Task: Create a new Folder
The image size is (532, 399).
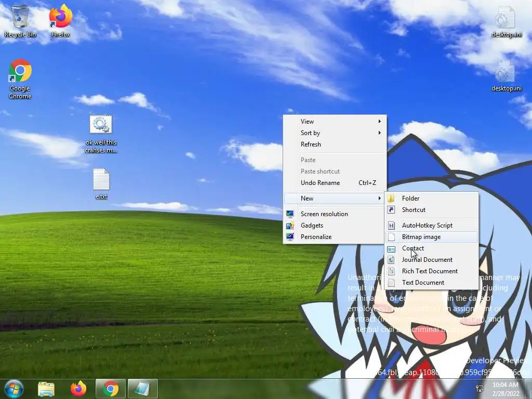Action: [x=432, y=198]
